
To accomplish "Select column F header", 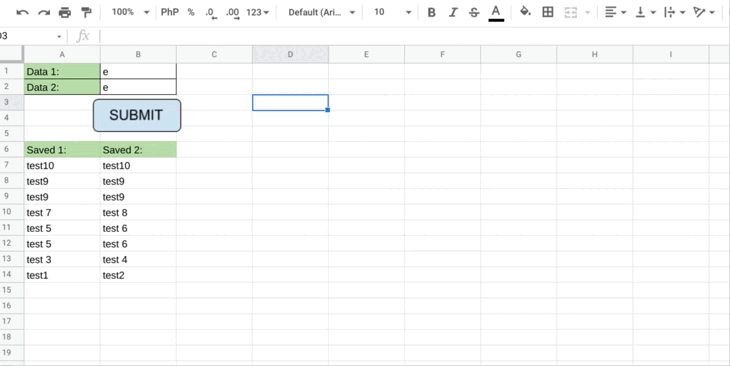I will (442, 54).
